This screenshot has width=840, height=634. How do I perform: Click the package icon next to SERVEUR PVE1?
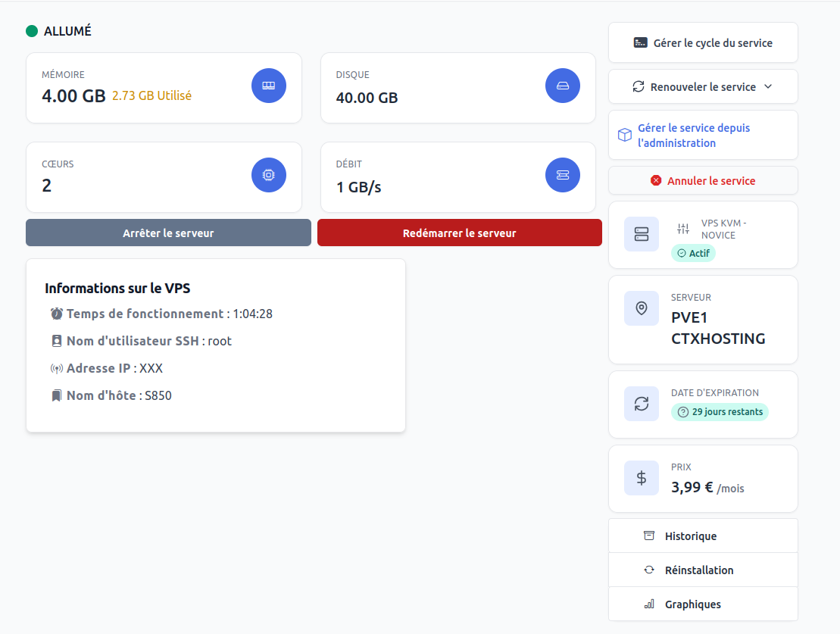[x=641, y=308]
